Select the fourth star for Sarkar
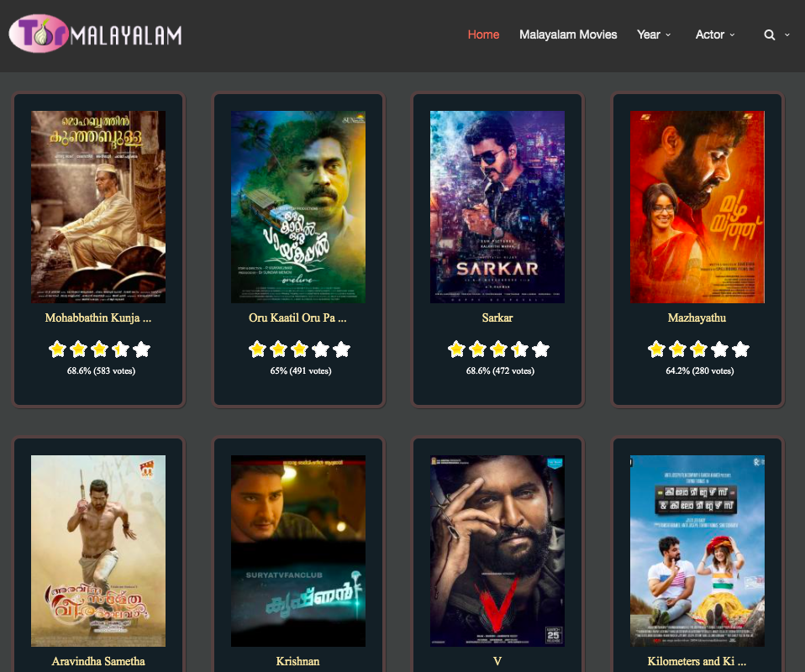Image resolution: width=805 pixels, height=672 pixels. [520, 349]
